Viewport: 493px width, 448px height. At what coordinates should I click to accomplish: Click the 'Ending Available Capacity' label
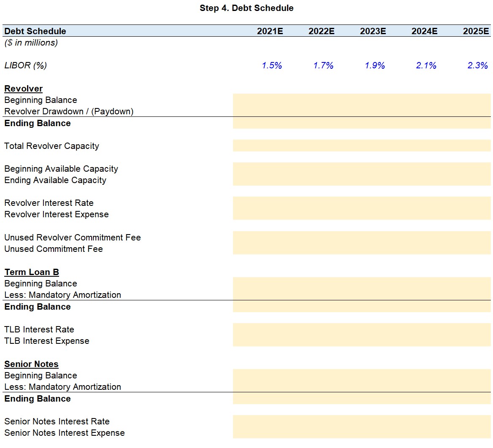click(x=55, y=180)
